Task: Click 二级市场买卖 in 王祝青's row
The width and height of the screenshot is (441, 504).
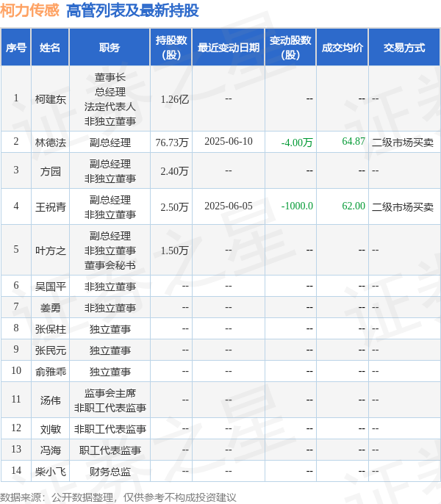Action: [403, 206]
